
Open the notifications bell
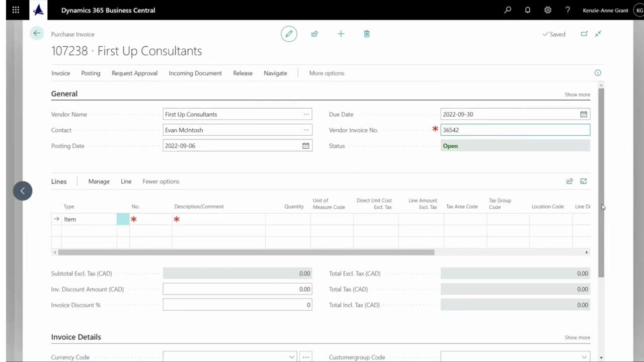(528, 10)
